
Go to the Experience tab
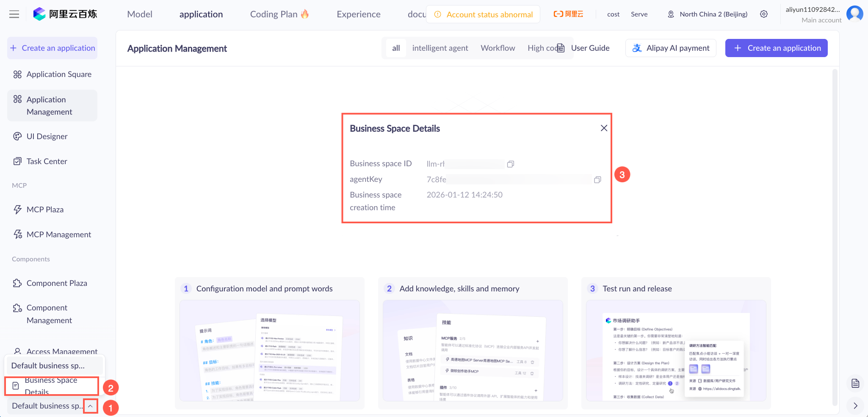tap(359, 14)
